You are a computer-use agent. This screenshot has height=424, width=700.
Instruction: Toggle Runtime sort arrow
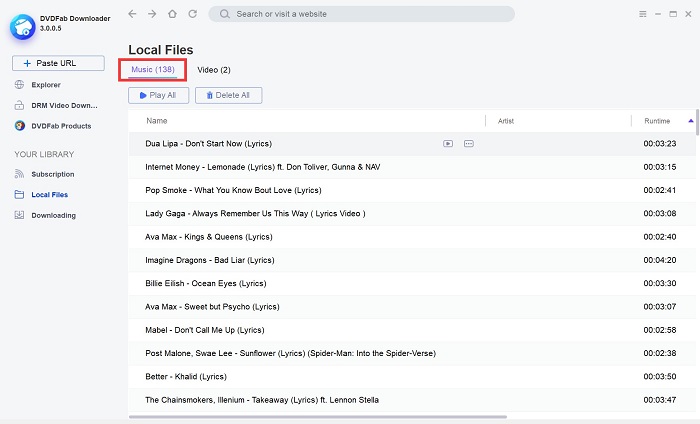point(691,121)
